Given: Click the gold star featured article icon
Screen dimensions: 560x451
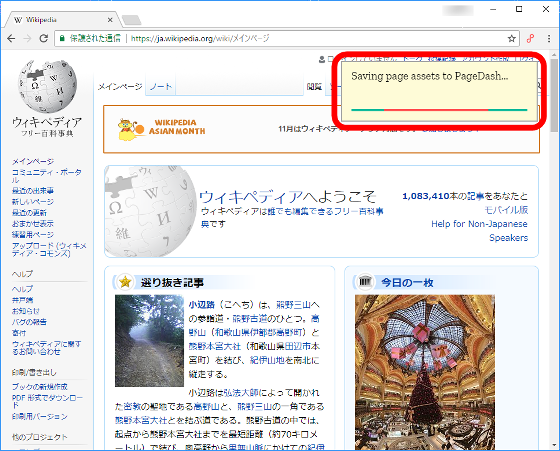Looking at the screenshot, I should tap(125, 282).
